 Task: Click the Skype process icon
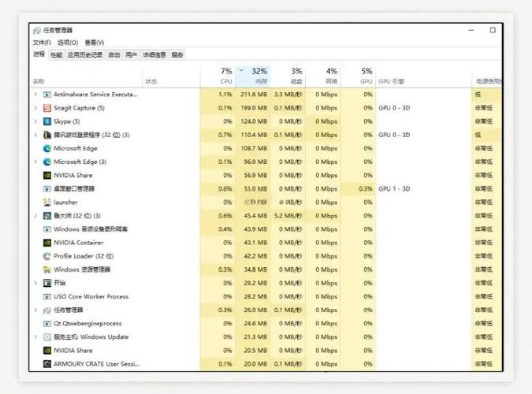click(x=47, y=121)
